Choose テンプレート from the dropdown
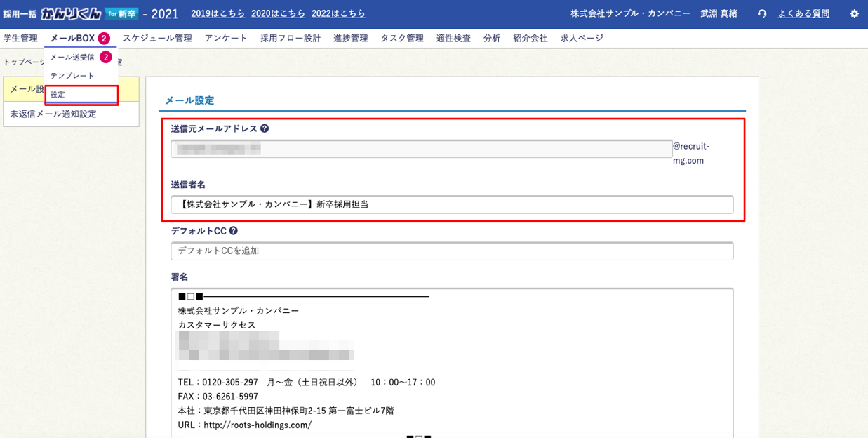 point(72,76)
